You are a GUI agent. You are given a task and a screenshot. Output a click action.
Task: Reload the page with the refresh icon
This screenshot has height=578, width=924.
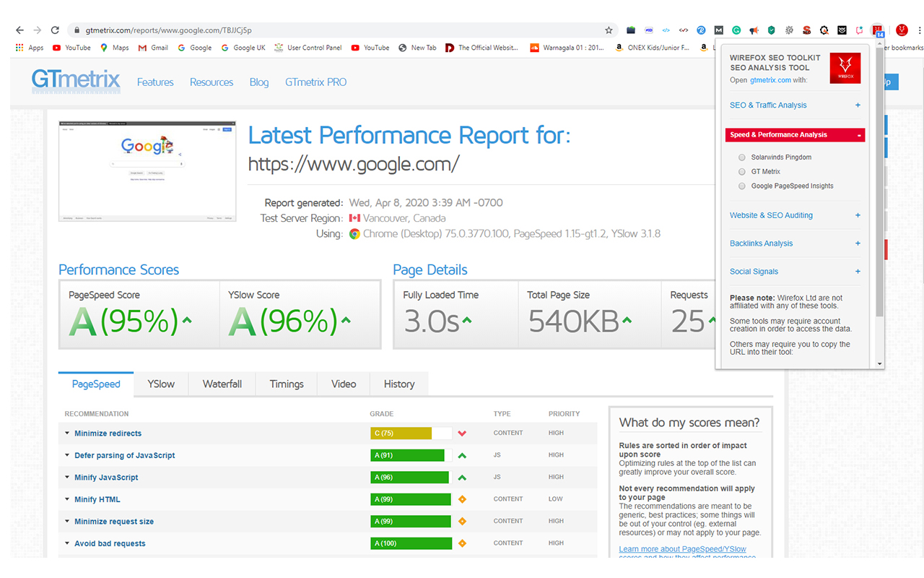point(55,30)
